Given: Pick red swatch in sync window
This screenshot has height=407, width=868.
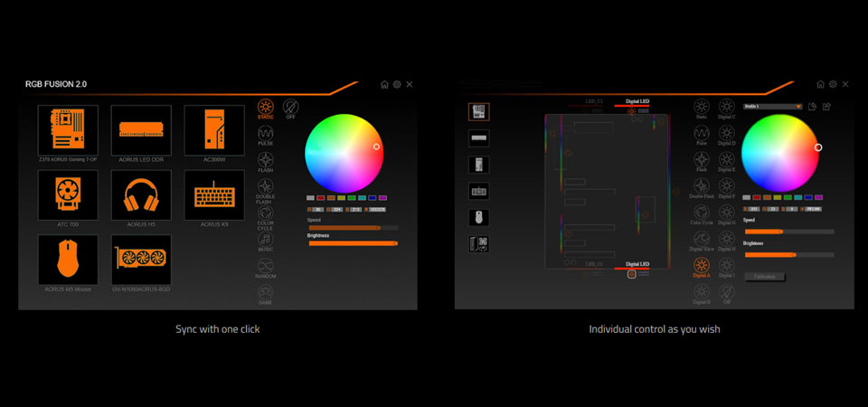Looking at the screenshot, I should click(320, 198).
